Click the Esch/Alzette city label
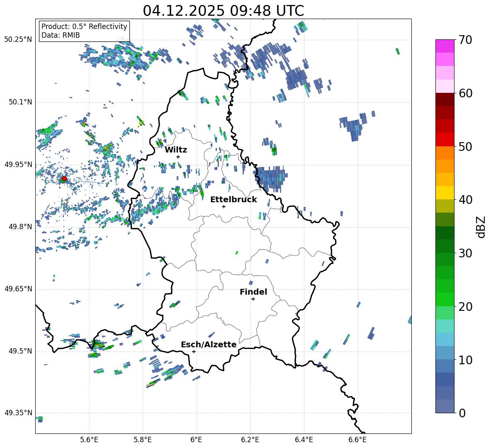This screenshot has height=448, width=491. (x=209, y=345)
